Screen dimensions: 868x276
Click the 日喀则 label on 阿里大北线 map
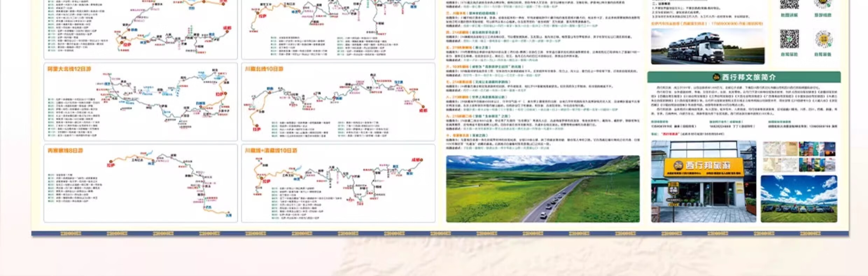click(200, 104)
